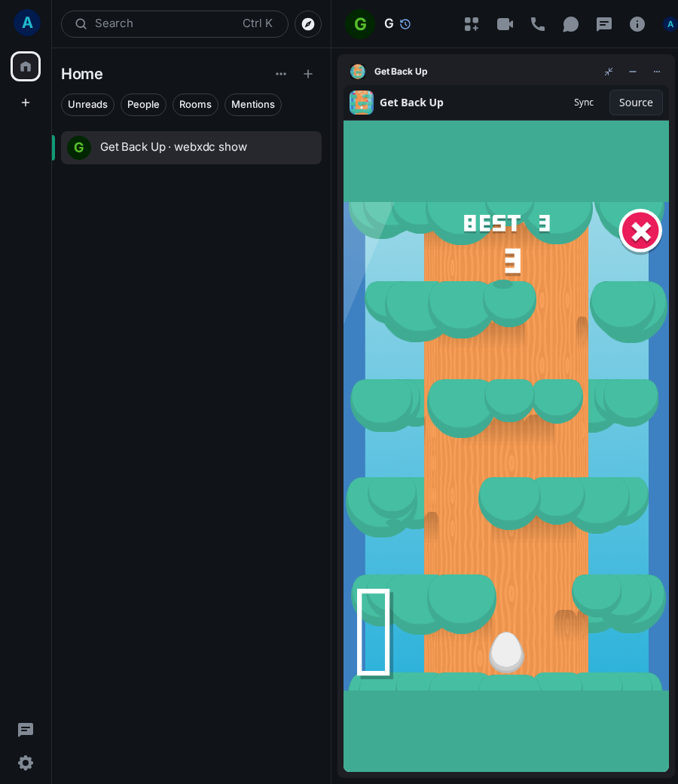This screenshot has height=784, width=678.
Task: Open user avatar A in top-left
Action: point(27,23)
